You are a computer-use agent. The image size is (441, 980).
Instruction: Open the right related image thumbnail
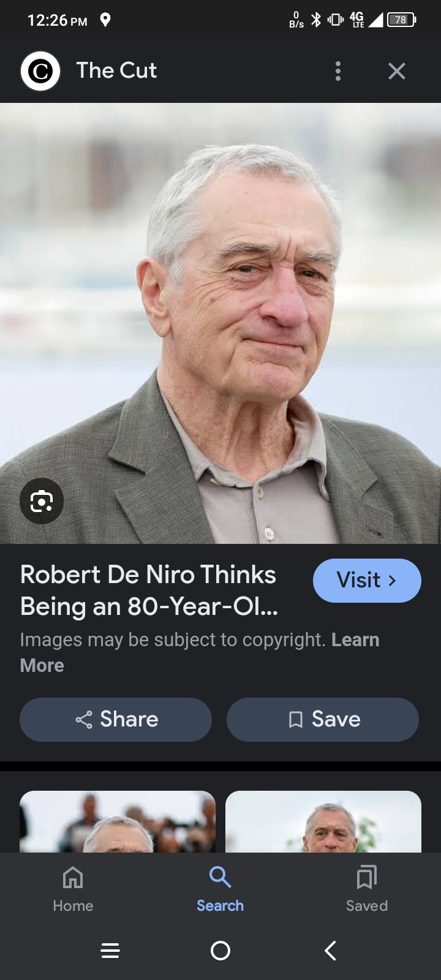(x=323, y=821)
